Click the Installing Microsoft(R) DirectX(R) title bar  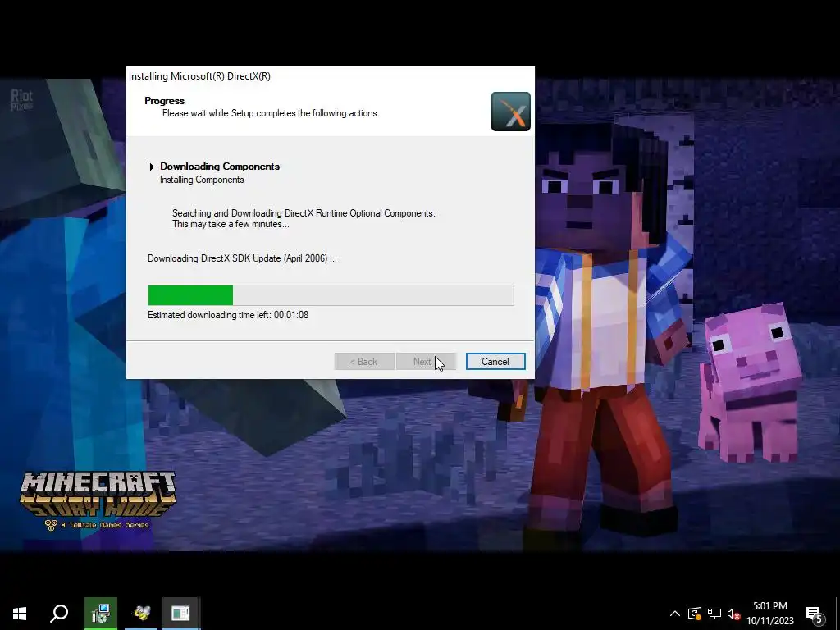point(330,76)
